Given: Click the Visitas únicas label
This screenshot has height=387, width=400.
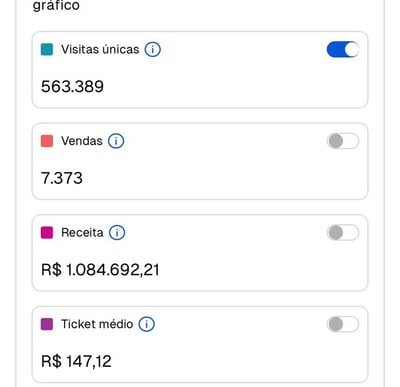Looking at the screenshot, I should pos(100,49).
